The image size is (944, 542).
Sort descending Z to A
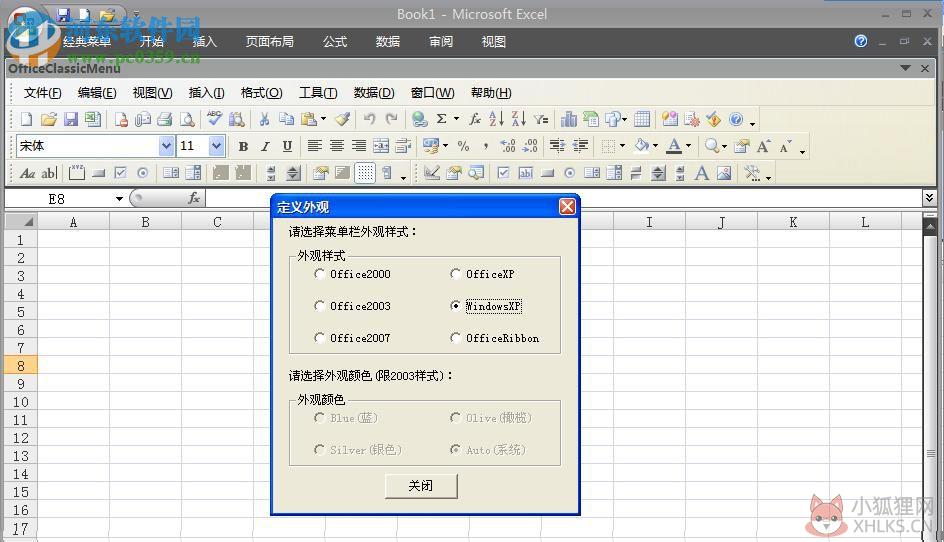[x=518, y=119]
